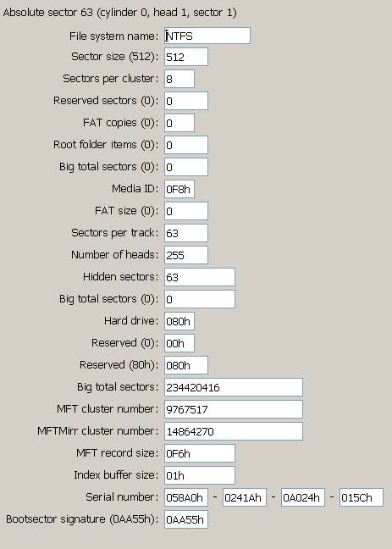
Task: Focus the FAT size input box
Action: click(x=186, y=211)
